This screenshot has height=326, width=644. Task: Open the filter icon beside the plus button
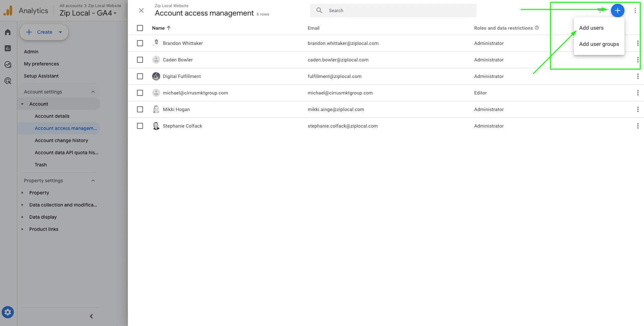point(600,10)
